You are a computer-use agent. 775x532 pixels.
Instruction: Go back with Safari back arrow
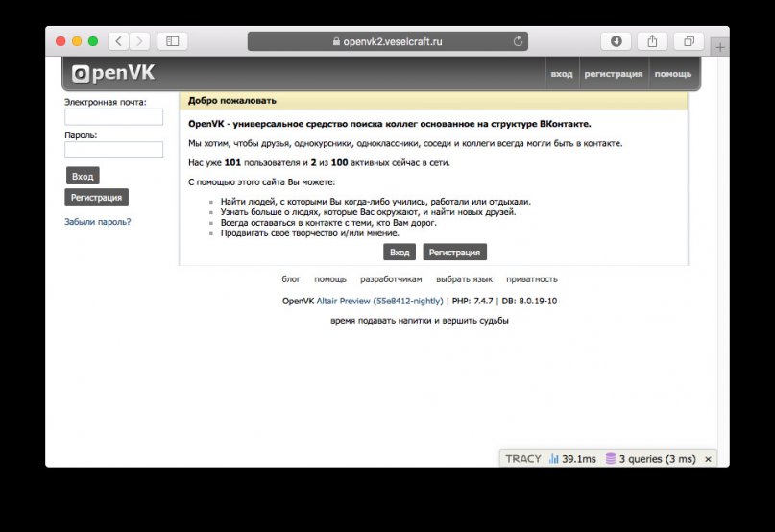tap(119, 41)
